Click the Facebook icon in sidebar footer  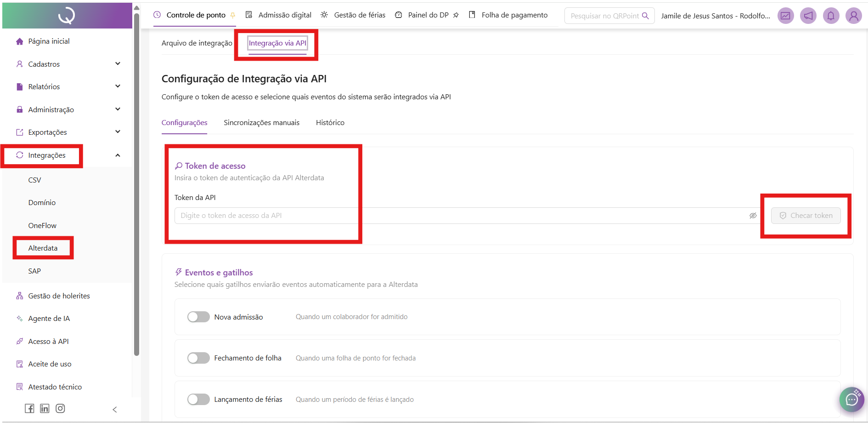tap(29, 408)
